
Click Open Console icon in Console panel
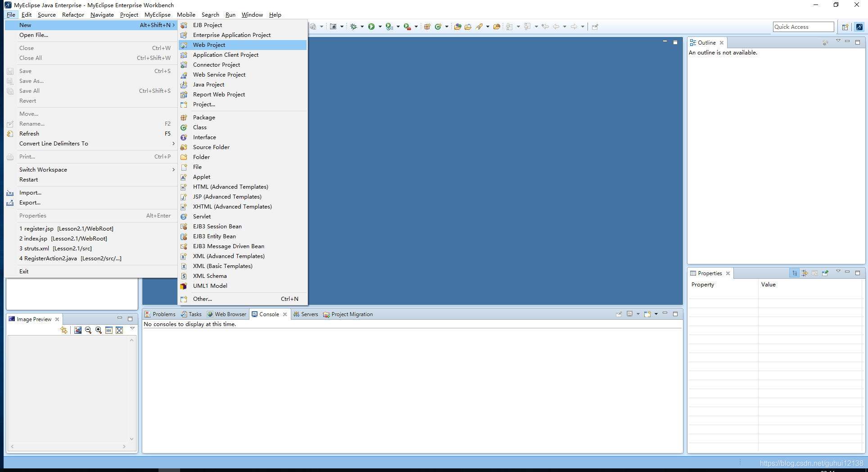(x=647, y=314)
